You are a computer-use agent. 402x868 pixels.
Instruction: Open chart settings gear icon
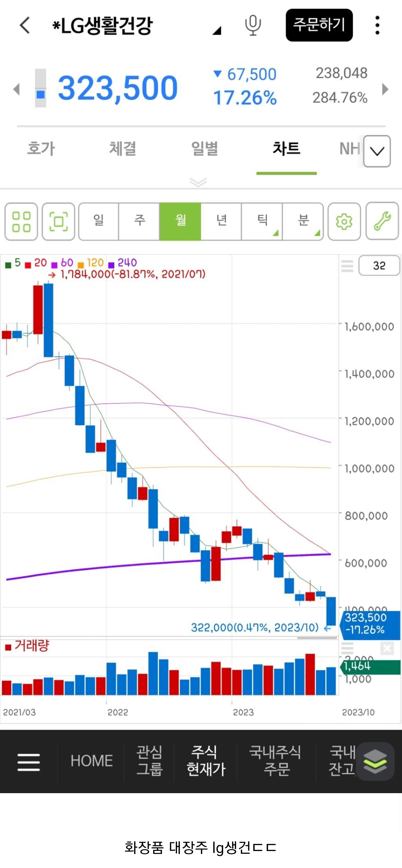click(344, 221)
